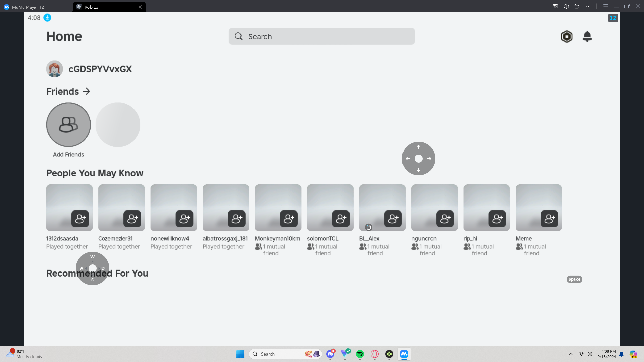Close the Roblox tab
The image size is (644, 362).
click(140, 7)
